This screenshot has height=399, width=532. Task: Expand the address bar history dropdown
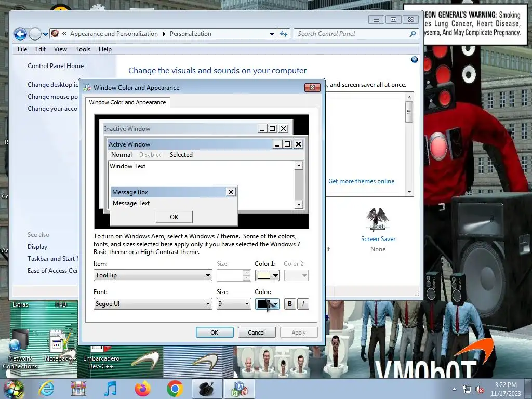(272, 34)
